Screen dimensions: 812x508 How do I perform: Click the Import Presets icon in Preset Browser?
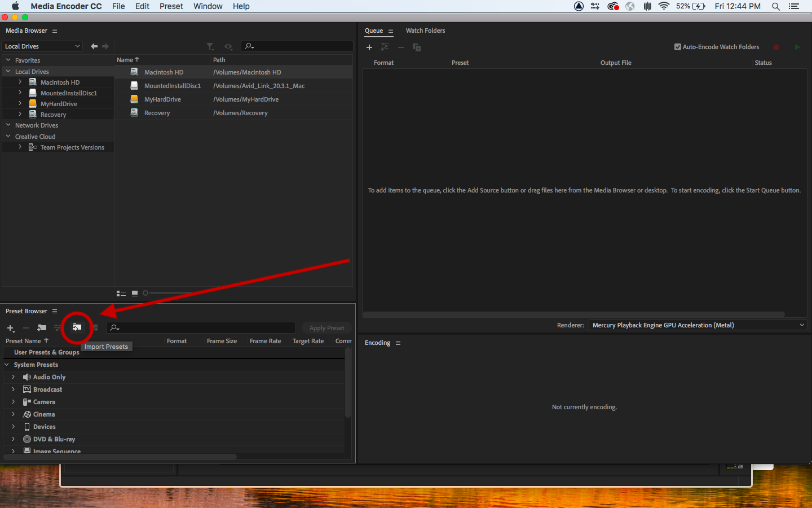click(77, 327)
